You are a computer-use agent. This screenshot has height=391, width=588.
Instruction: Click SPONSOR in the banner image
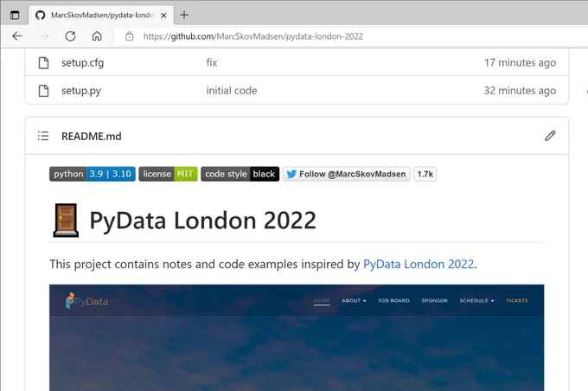coord(434,300)
